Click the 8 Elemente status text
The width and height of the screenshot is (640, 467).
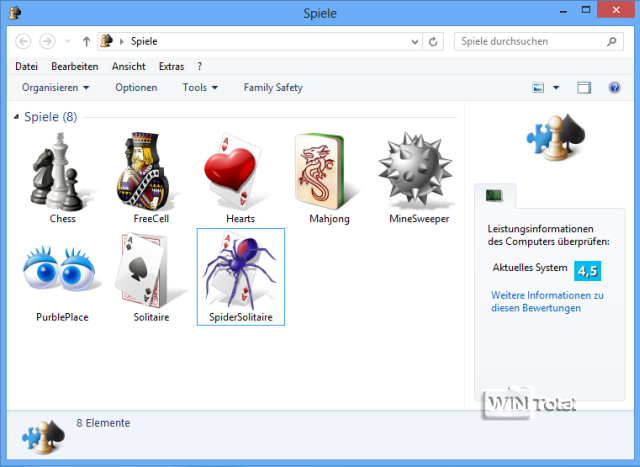103,423
